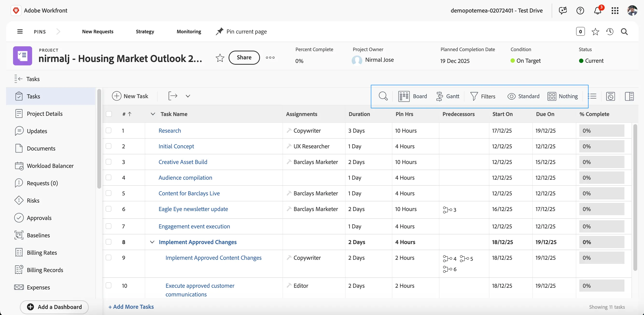Open the favorites star in the navigation bar

(x=595, y=31)
